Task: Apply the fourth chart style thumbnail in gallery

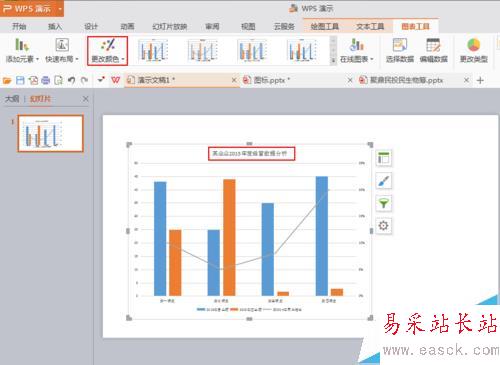Action: coord(302,50)
